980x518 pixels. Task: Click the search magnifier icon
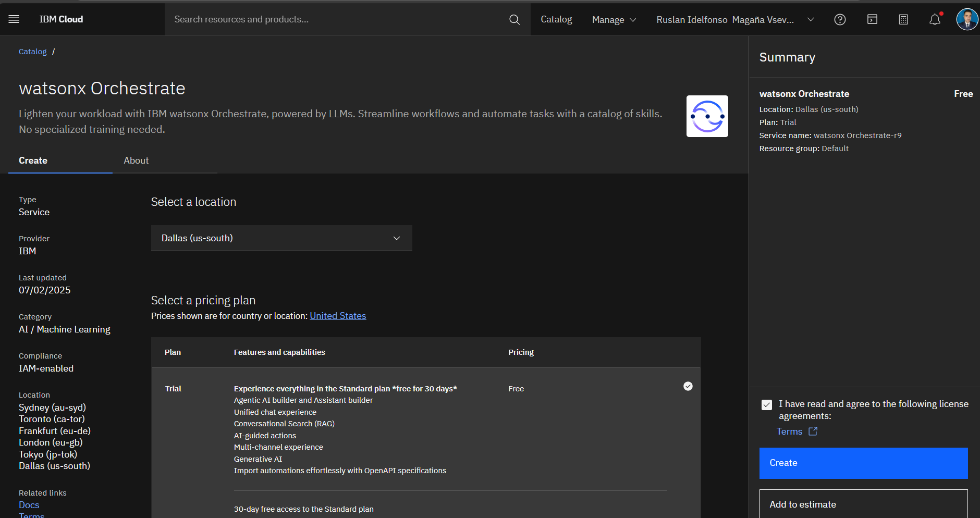tap(514, 19)
